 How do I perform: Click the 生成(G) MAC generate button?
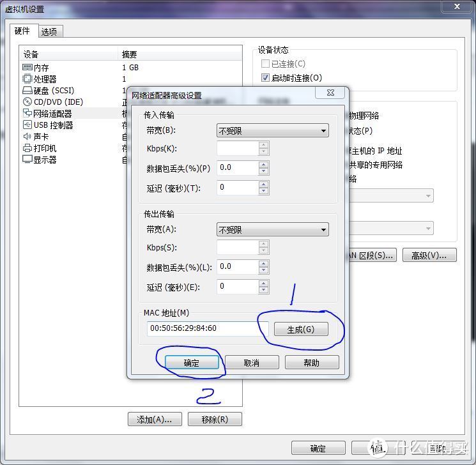[301, 330]
